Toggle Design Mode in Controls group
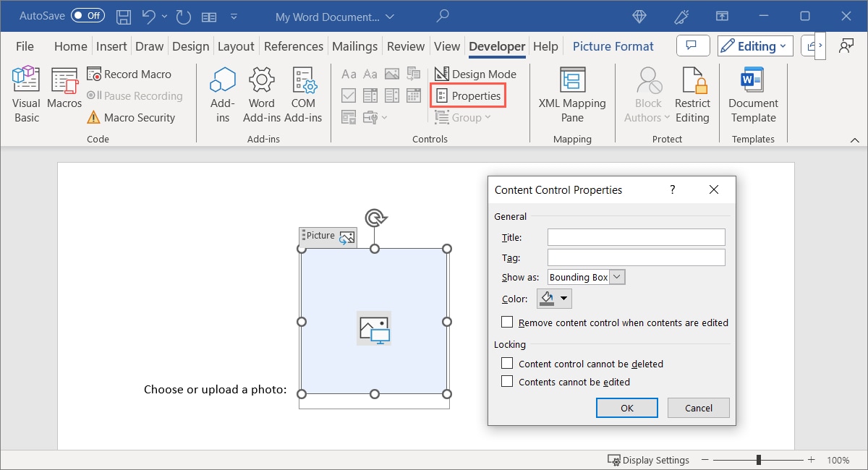Viewport: 868px width, 470px height. pos(475,73)
